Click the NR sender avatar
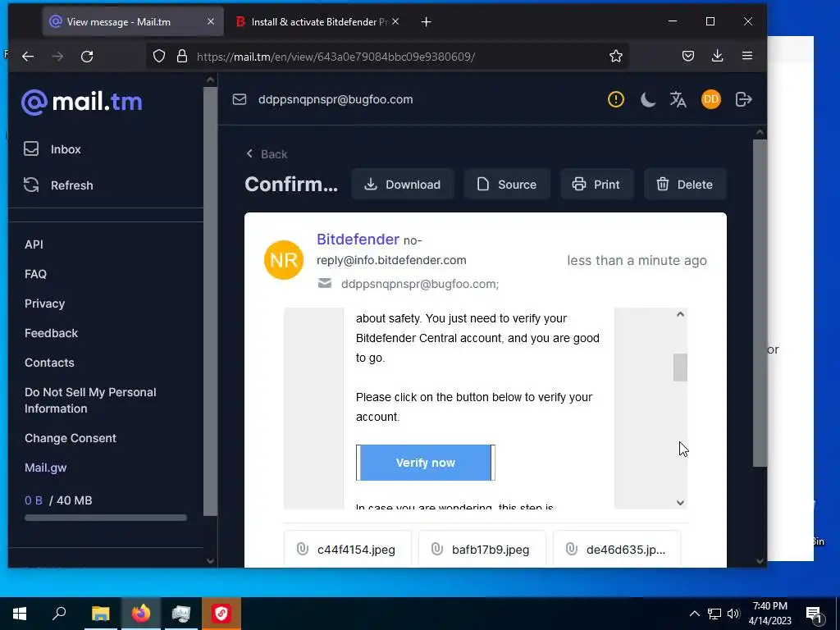Viewport: 840px width, 630px height. pos(284,260)
